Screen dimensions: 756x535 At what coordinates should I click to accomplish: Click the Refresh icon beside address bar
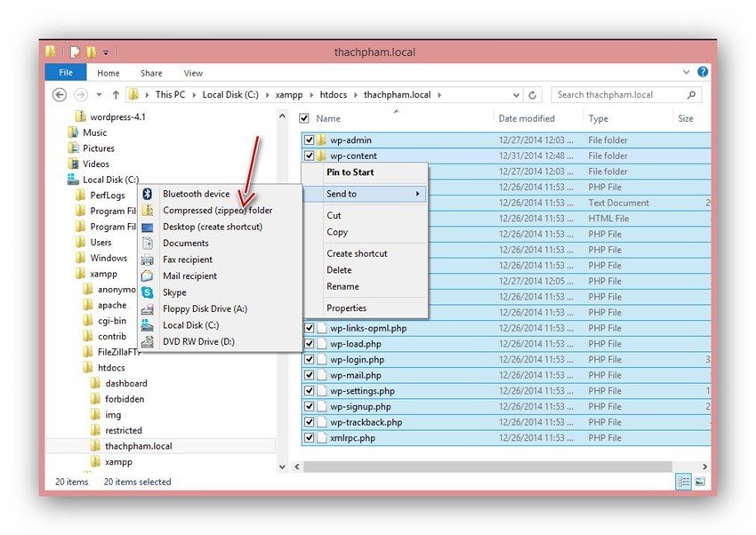pos(533,94)
